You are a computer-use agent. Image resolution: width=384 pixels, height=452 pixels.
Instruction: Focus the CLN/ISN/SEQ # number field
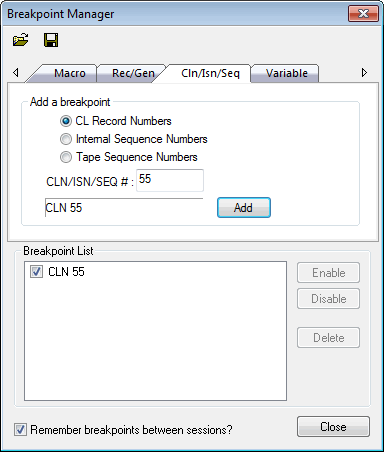[x=170, y=180]
